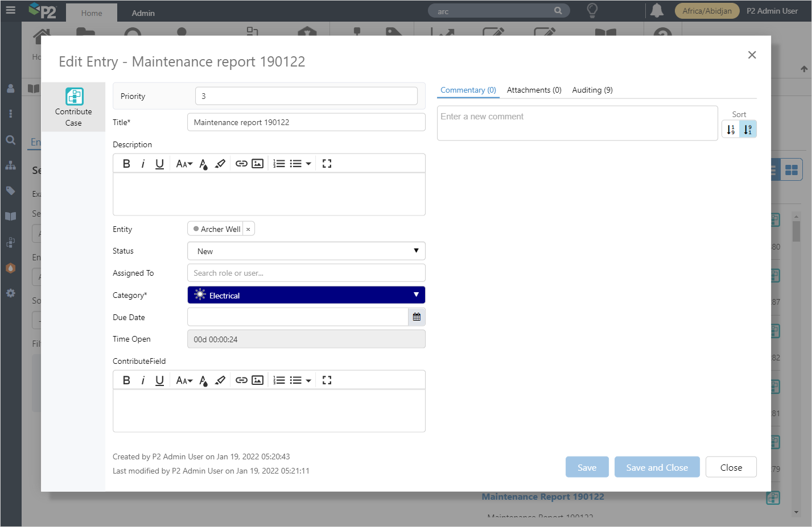Toggle Underline in the ContributeField toolbar
The width and height of the screenshot is (812, 527).
click(159, 380)
